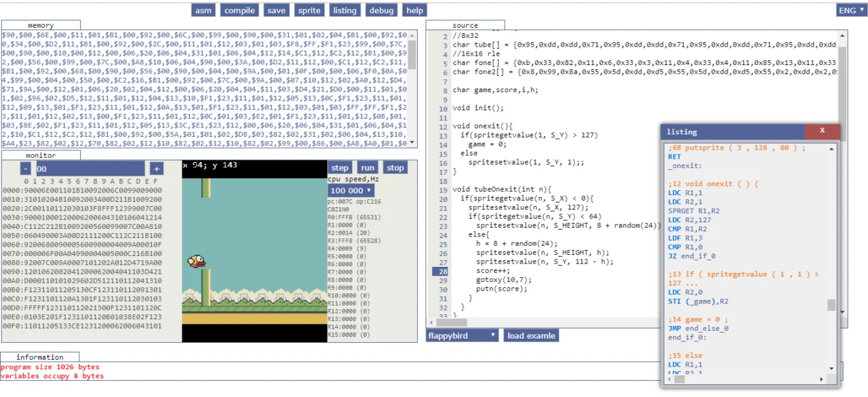Click the compile button
This screenshot has height=397, width=868.
(240, 10)
